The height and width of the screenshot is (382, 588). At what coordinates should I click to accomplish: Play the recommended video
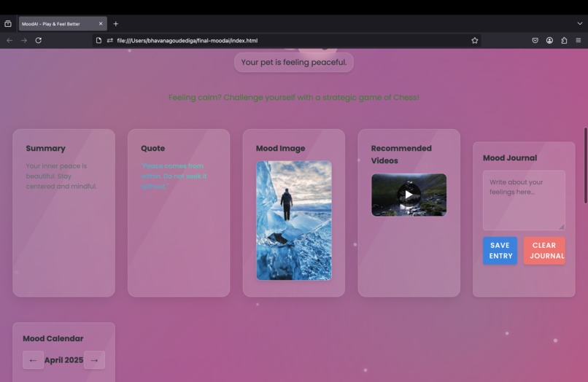click(409, 195)
